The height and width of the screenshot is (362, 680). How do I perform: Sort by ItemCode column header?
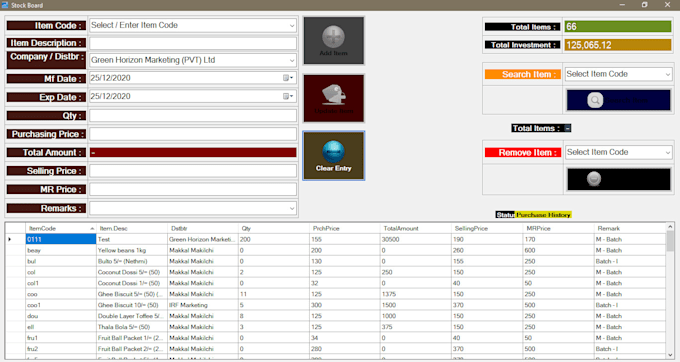click(61, 228)
